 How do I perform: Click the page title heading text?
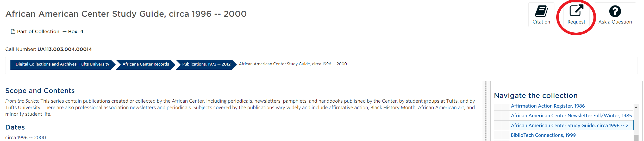(x=126, y=14)
